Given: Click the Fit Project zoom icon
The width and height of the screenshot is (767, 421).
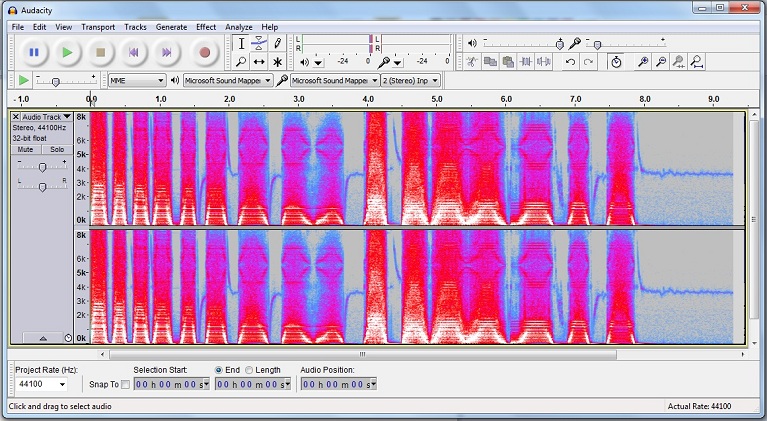Looking at the screenshot, I should click(697, 62).
